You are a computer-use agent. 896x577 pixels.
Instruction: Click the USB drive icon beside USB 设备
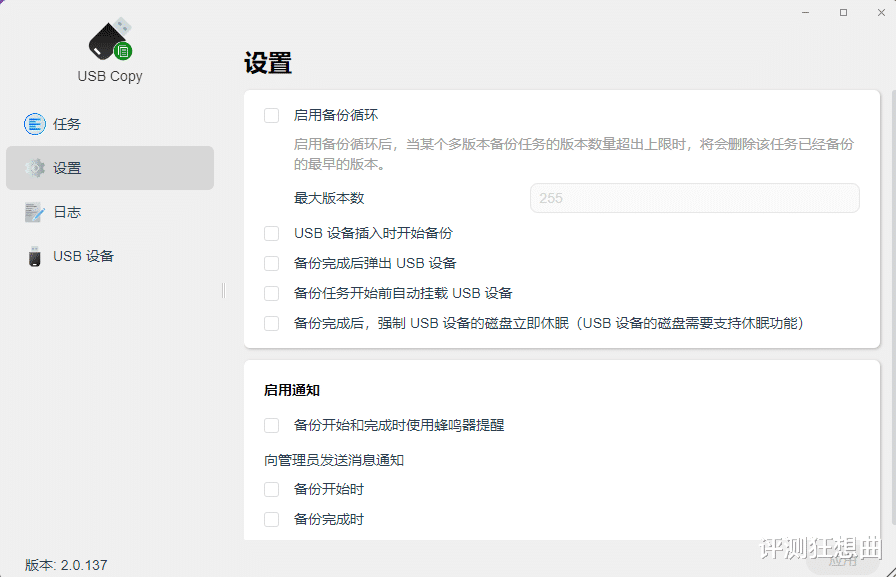(x=36, y=256)
